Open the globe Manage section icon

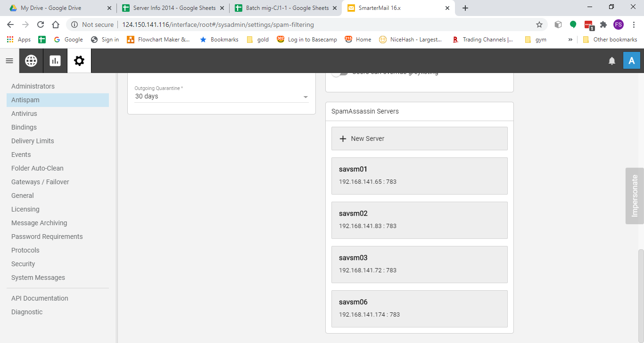(31, 61)
